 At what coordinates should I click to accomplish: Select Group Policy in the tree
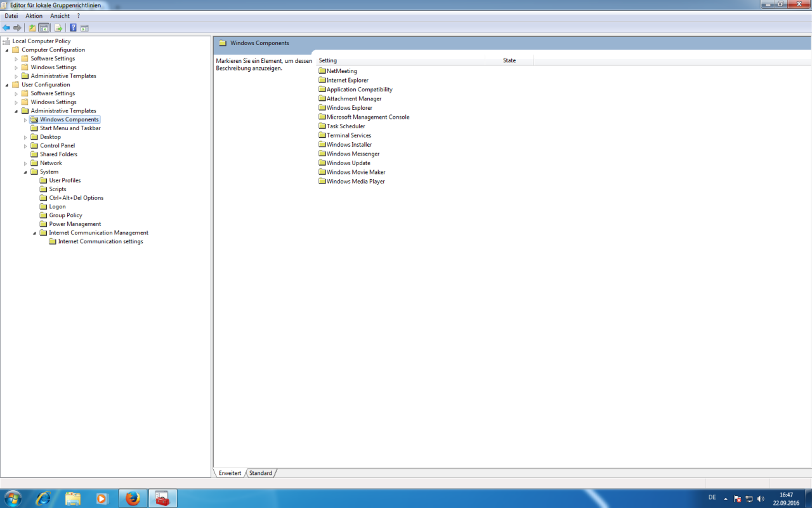click(x=66, y=215)
